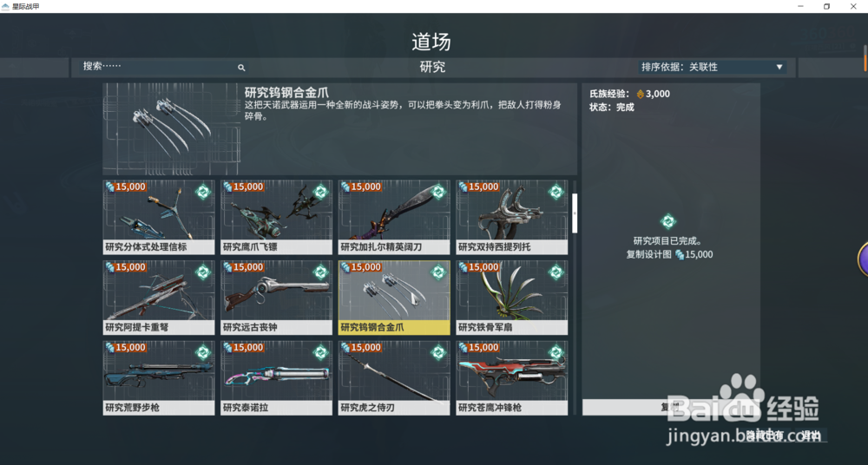868x465 pixels.
Task: Select the 研究泰诺拉 research tile
Action: click(x=276, y=378)
